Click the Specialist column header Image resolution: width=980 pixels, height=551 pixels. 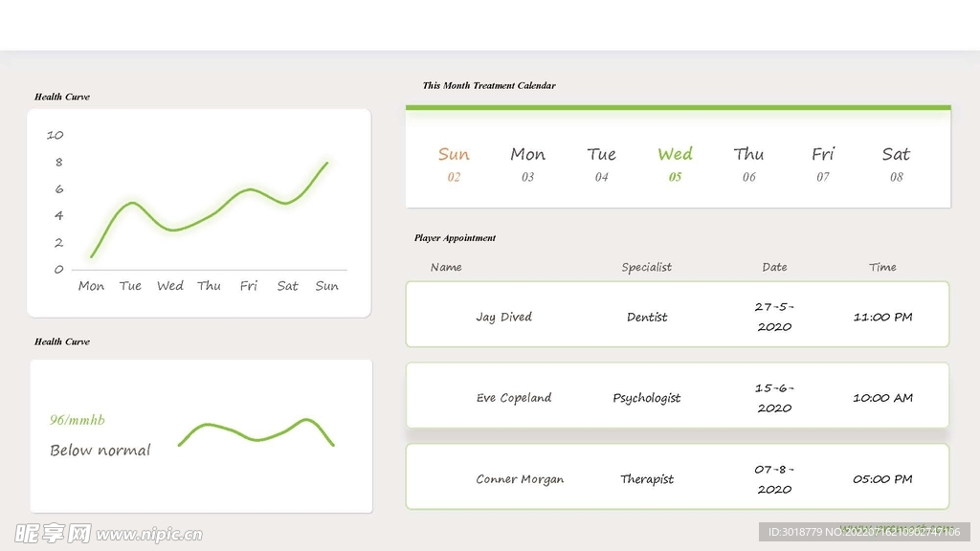(646, 267)
